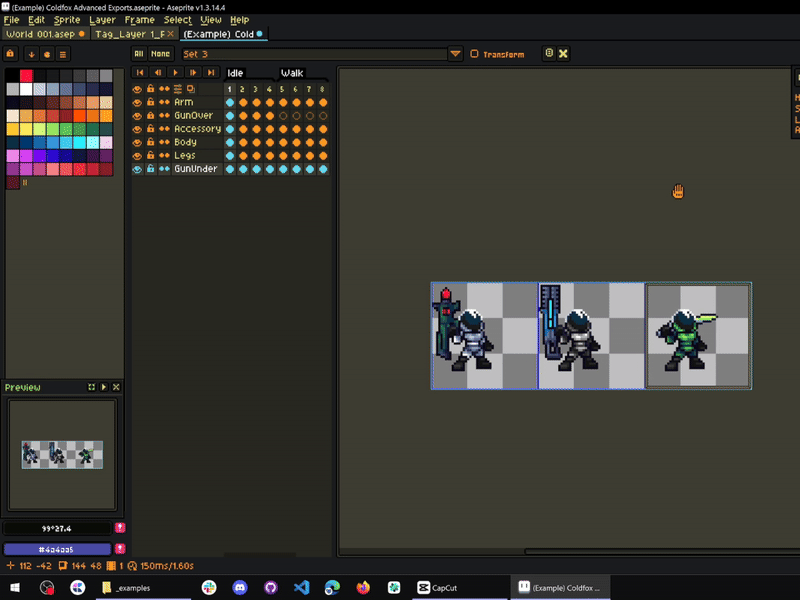Hide the Arm layer with eye icon
This screenshot has width=800, height=600.
pos(137,102)
